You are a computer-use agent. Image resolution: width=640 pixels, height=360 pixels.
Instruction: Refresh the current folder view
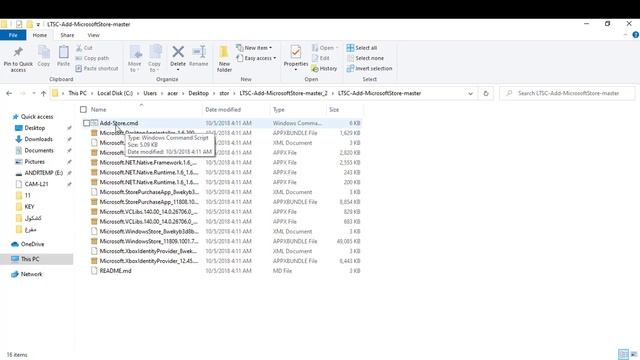(x=486, y=93)
